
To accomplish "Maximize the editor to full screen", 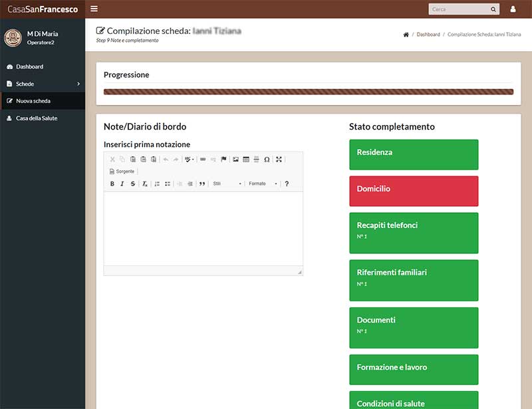I will coord(279,159).
